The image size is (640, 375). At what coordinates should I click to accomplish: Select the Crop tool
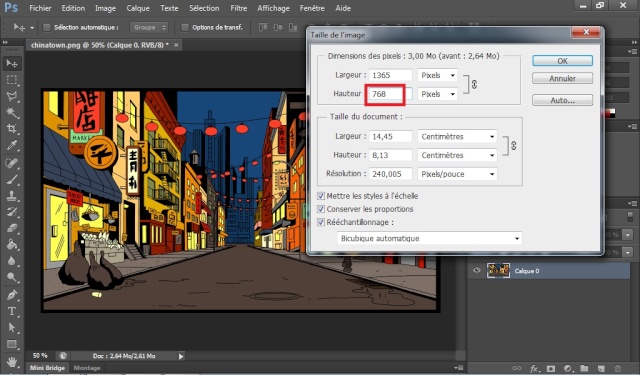[x=12, y=129]
